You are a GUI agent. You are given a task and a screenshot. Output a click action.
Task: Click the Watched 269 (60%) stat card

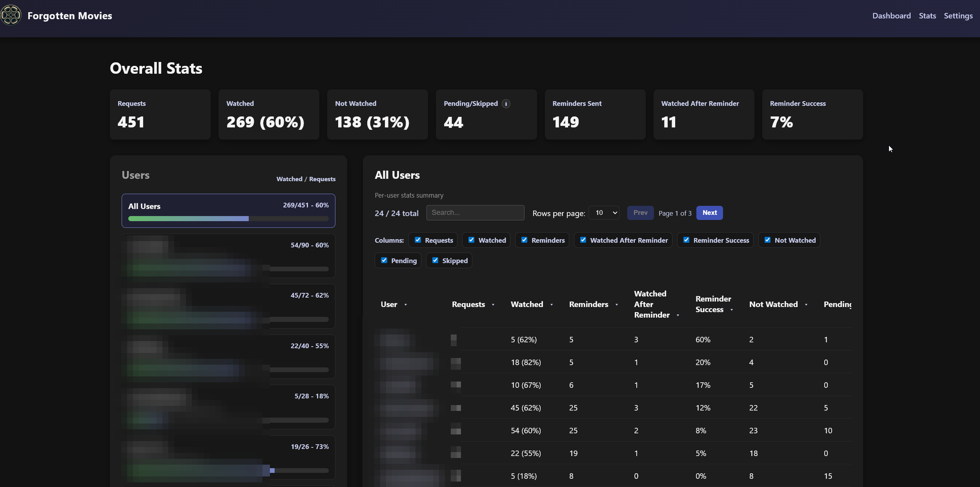[x=269, y=114]
